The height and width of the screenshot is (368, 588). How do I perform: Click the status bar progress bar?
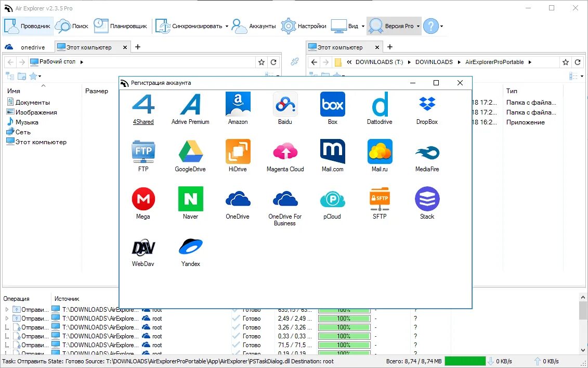point(465,361)
